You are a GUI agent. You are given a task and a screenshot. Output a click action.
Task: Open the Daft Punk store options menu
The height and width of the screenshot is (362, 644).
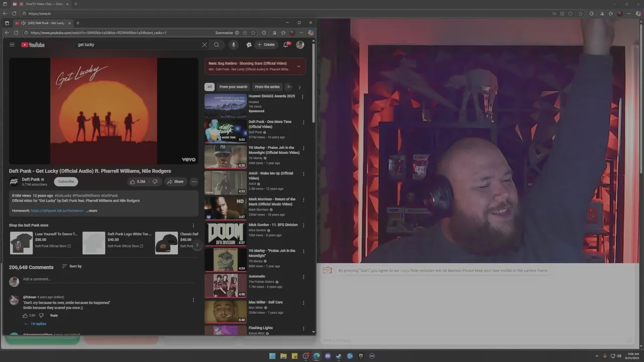coord(193,226)
